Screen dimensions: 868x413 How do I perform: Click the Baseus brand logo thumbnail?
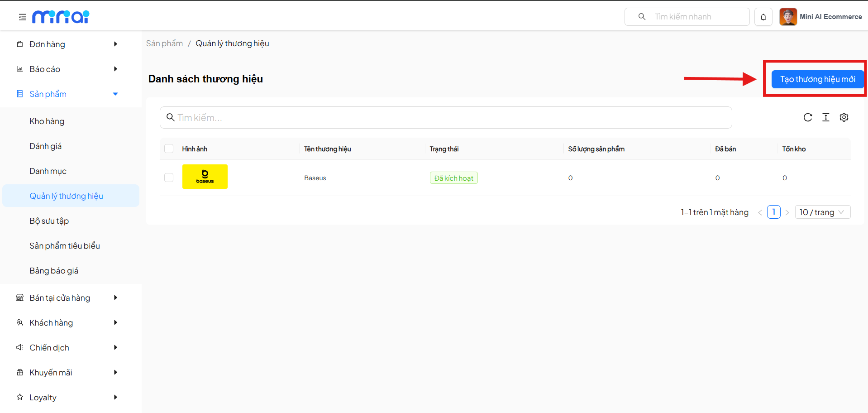[x=205, y=177]
